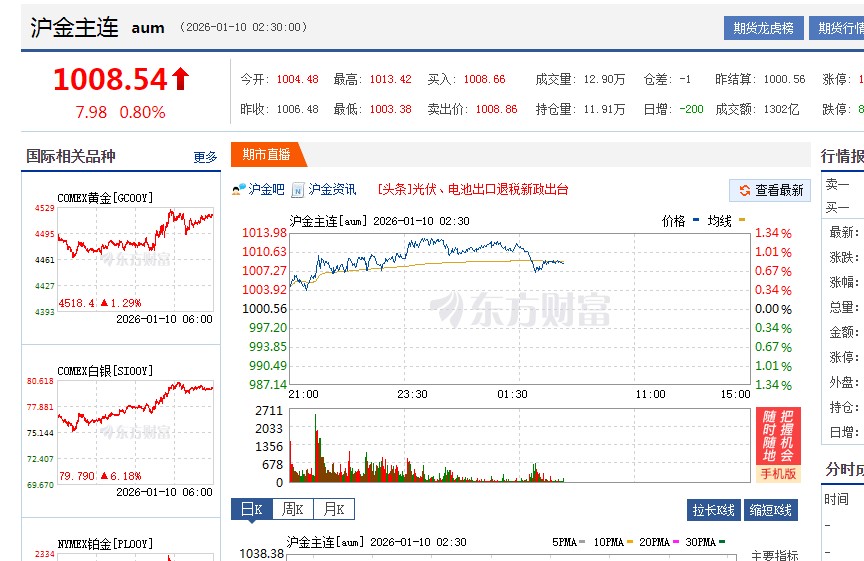Click the 昨收 value 1006.48
This screenshot has width=864, height=561.
click(x=298, y=109)
